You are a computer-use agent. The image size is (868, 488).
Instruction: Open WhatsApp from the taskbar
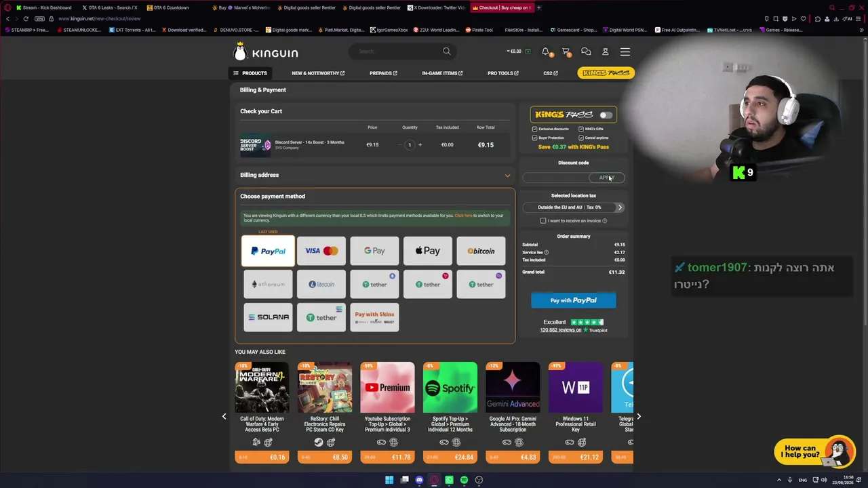[449, 480]
